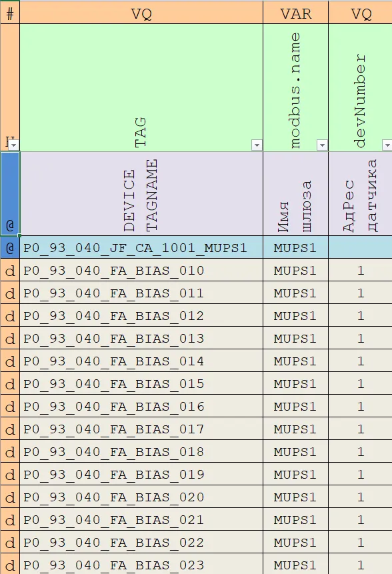Select the blue @ cell in first column
This screenshot has width=392, height=574.
[x=10, y=194]
